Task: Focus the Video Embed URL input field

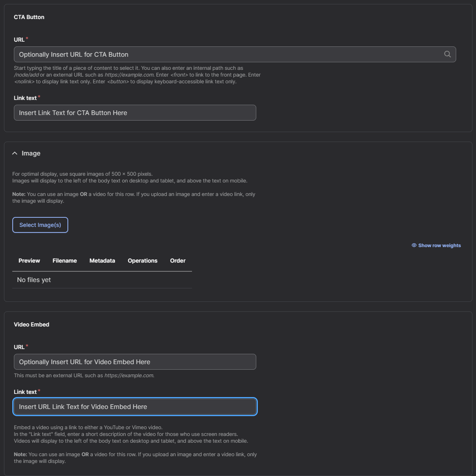Action: [x=135, y=362]
